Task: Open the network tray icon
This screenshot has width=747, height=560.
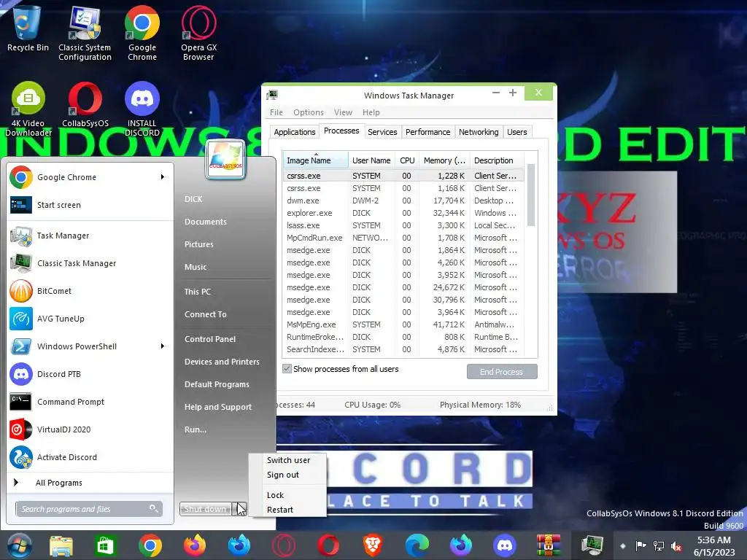Action: [x=659, y=545]
